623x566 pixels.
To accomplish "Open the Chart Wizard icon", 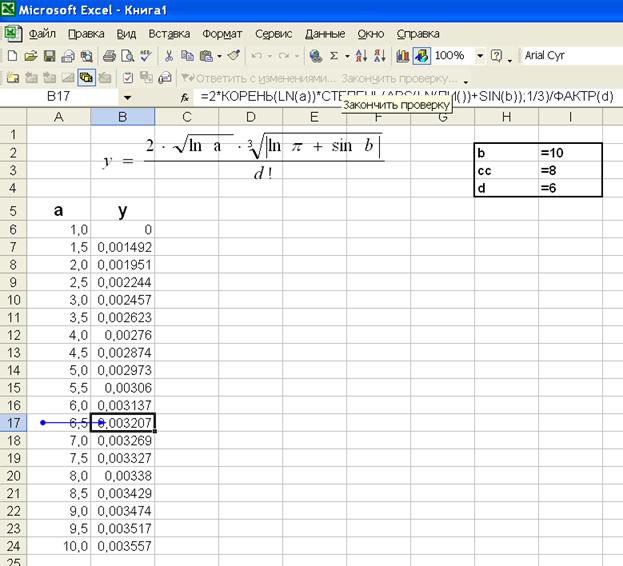I will click(402, 56).
